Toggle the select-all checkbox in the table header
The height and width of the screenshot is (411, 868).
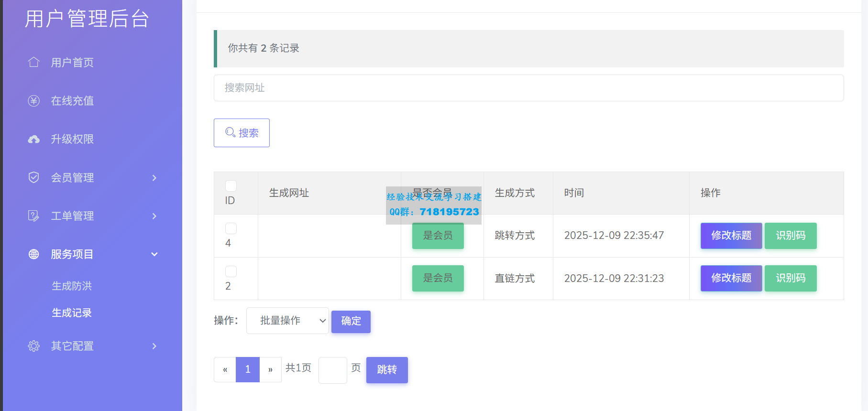click(x=231, y=186)
